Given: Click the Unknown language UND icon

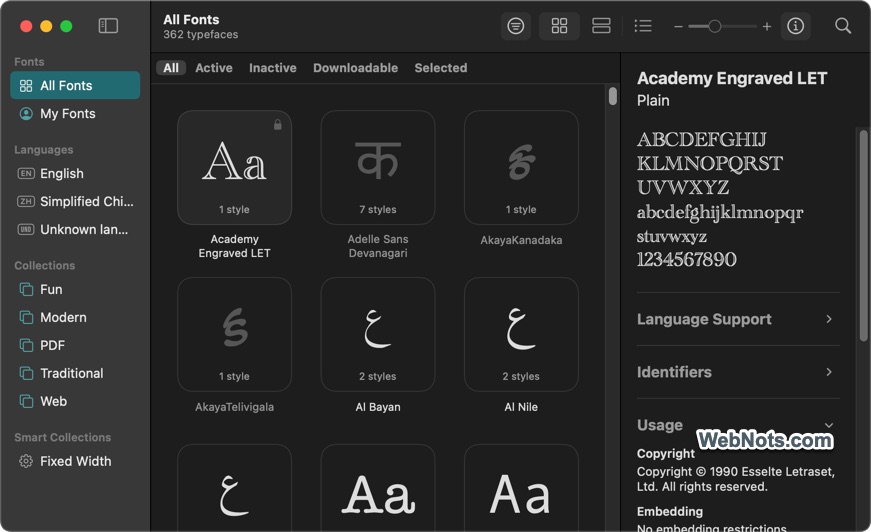Looking at the screenshot, I should [26, 229].
